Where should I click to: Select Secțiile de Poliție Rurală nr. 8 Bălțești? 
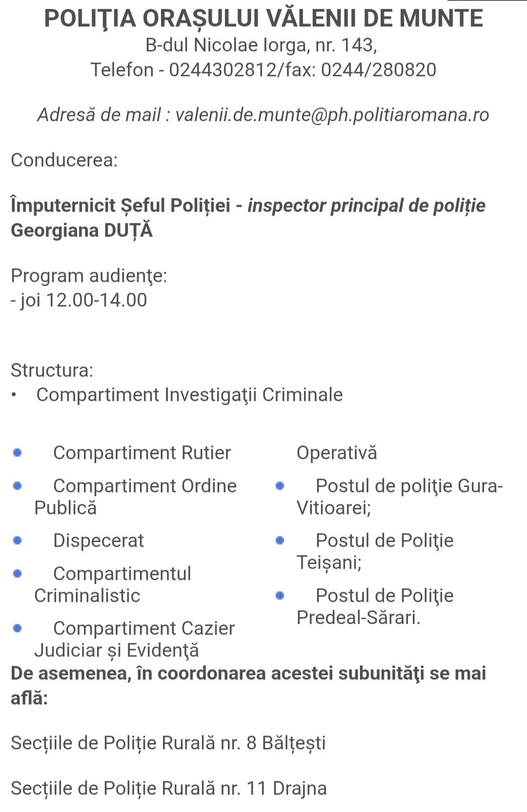(168, 743)
